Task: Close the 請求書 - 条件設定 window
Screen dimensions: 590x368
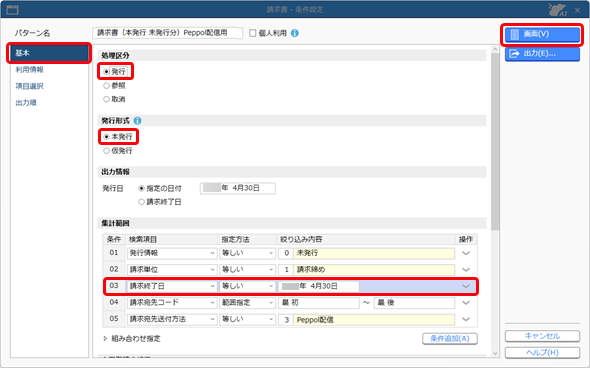Action: 578,10
